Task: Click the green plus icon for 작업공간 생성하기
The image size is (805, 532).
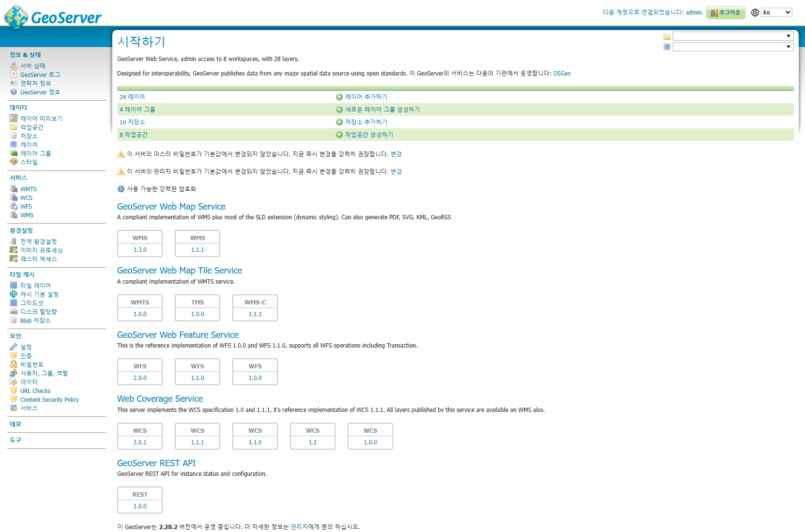Action: [x=339, y=135]
